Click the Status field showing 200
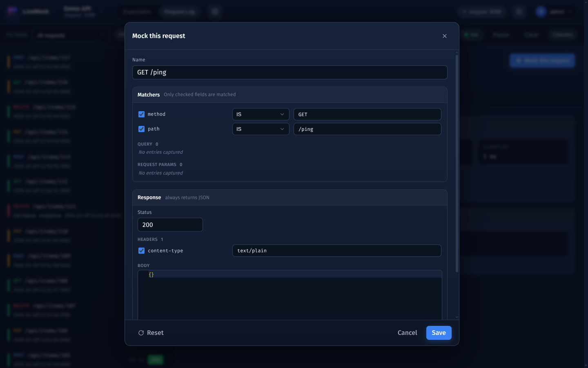Viewport: 588px width, 368px height. tap(170, 225)
